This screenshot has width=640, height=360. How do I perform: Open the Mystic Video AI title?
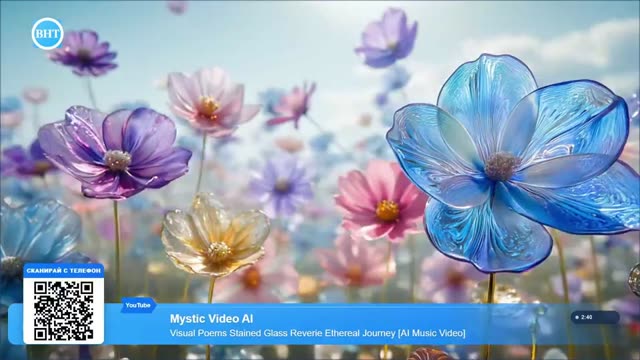211,319
